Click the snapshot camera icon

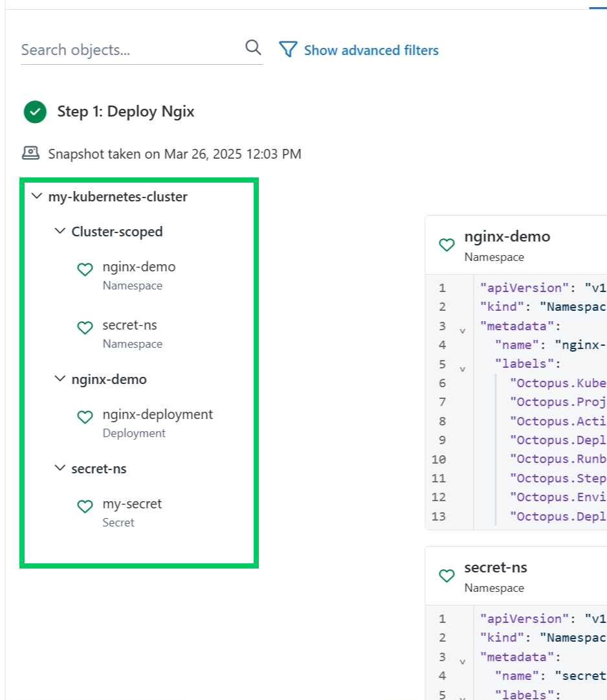coord(31,153)
